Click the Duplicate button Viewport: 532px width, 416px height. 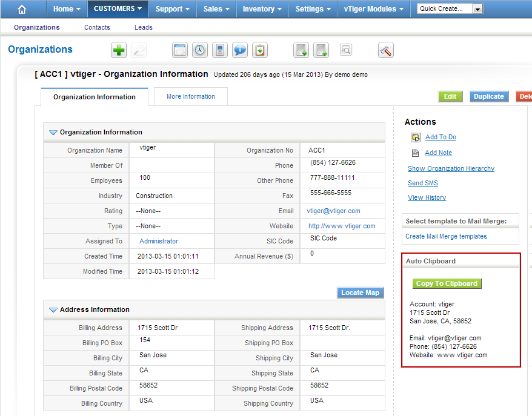pyautogui.click(x=489, y=97)
